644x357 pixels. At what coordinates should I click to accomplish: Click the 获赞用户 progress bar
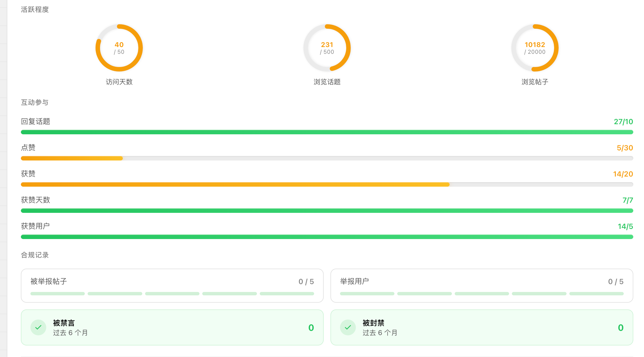point(327,237)
